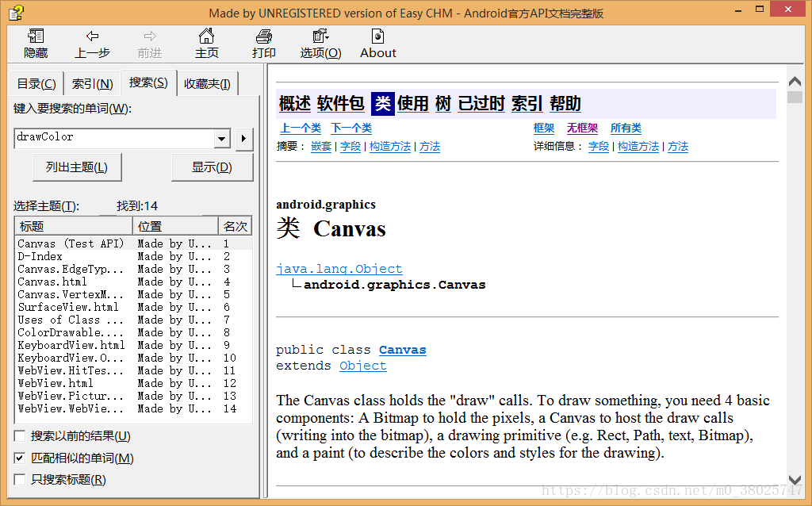Select the Uses of Class ... result
Image resolution: width=812 pixels, height=506 pixels.
click(133, 320)
